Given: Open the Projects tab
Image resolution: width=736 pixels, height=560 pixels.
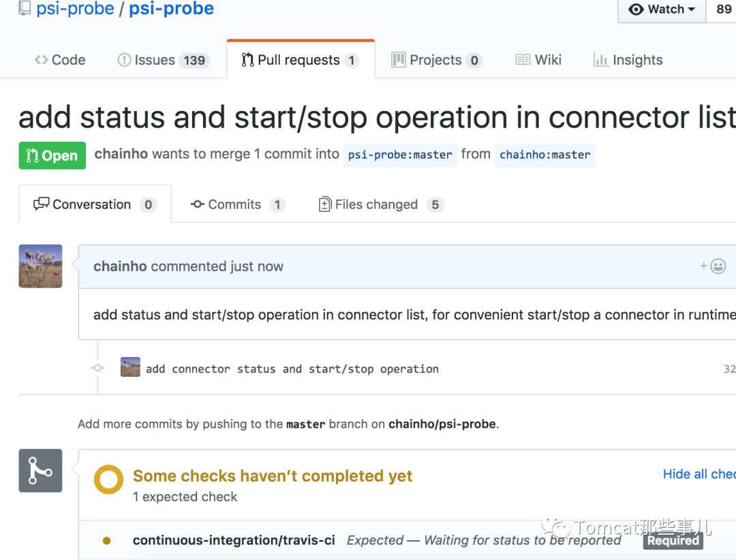Looking at the screenshot, I should (437, 60).
